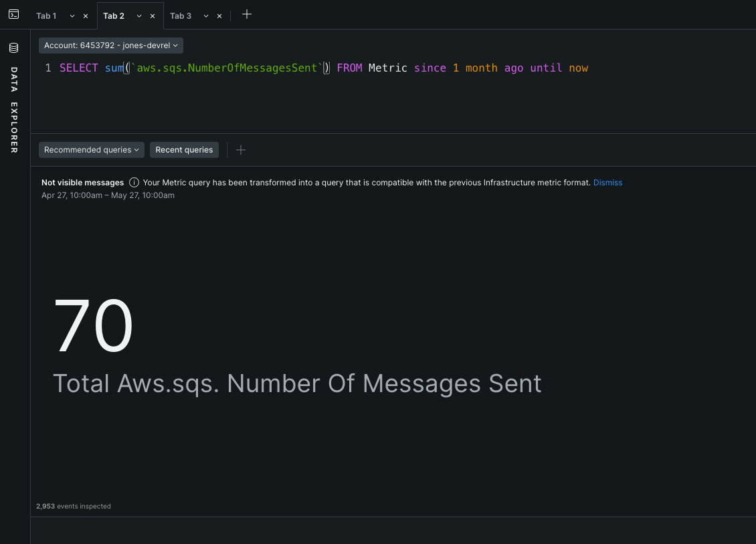Close Tab 1
The width and height of the screenshot is (756, 544).
(x=86, y=16)
